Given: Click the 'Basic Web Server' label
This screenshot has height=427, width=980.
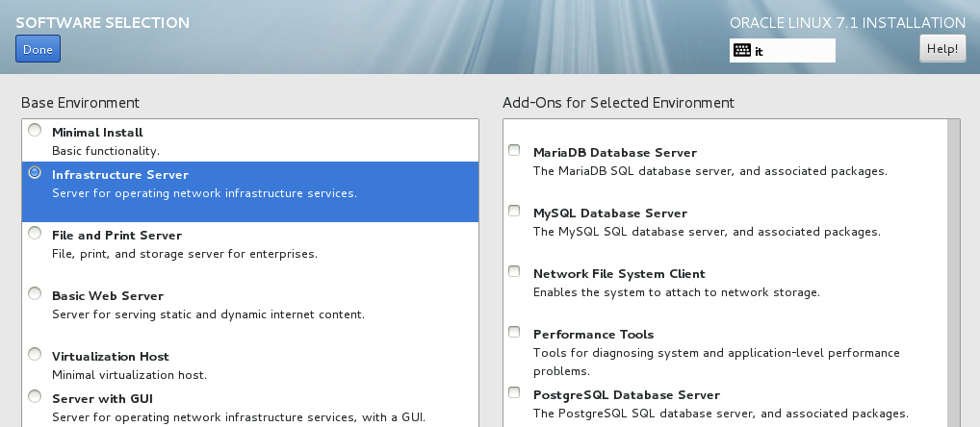Looking at the screenshot, I should [108, 296].
